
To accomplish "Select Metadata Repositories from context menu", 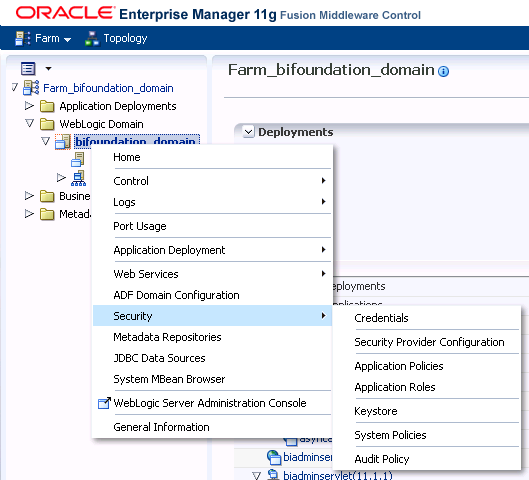I will (x=213, y=337).
